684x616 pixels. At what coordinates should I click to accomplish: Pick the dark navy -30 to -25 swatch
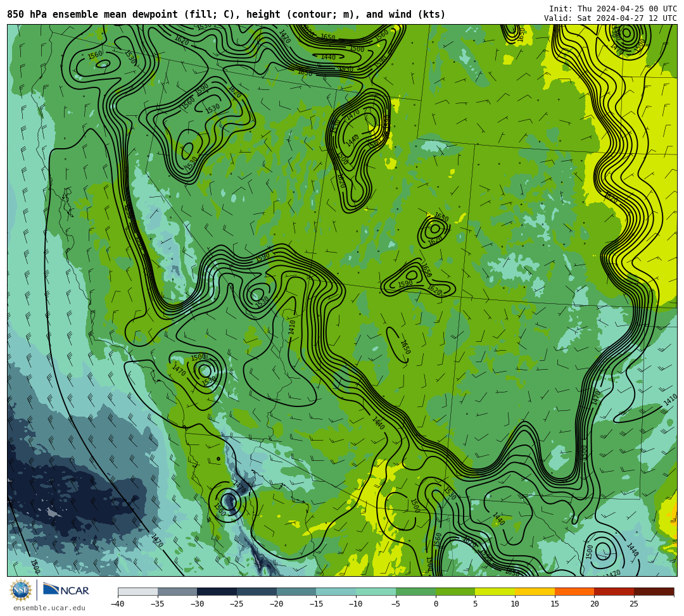tap(217, 591)
